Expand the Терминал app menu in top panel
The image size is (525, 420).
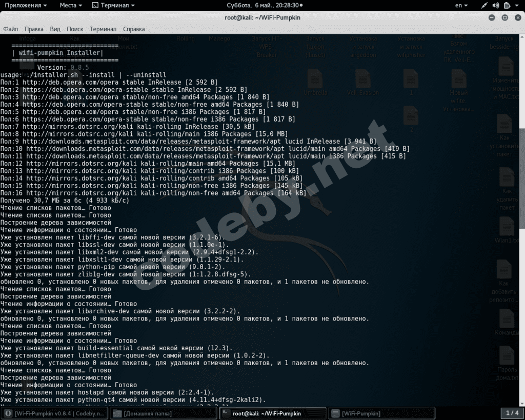click(113, 5)
